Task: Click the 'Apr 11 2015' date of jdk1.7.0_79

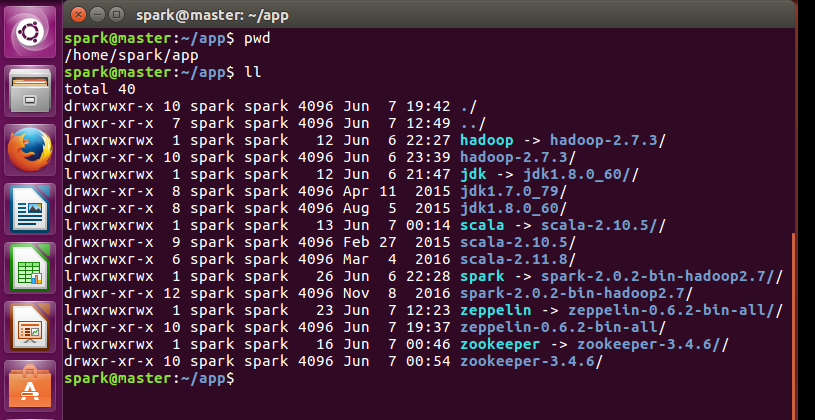Action: tap(397, 191)
